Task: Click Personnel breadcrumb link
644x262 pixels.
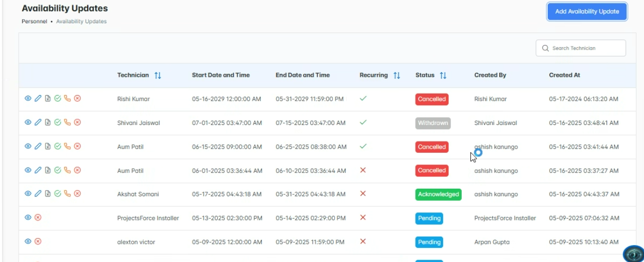Action: coord(34,22)
